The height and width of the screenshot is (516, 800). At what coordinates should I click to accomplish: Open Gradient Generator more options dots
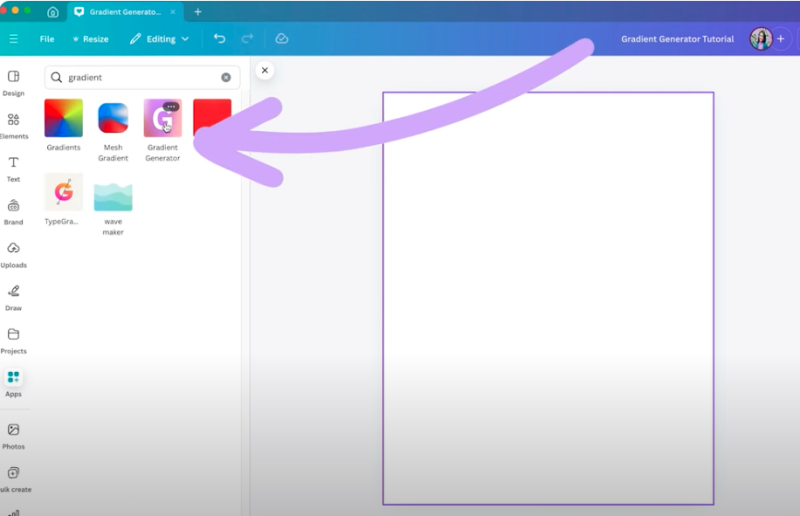[x=171, y=107]
